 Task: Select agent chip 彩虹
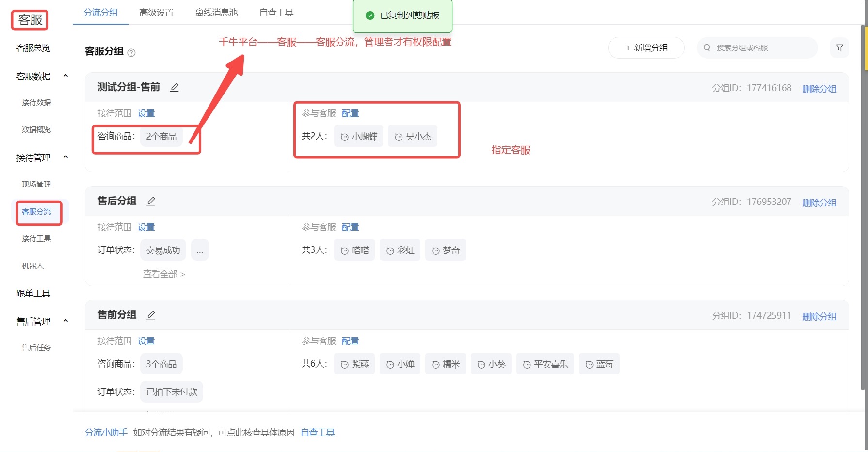[x=400, y=250]
